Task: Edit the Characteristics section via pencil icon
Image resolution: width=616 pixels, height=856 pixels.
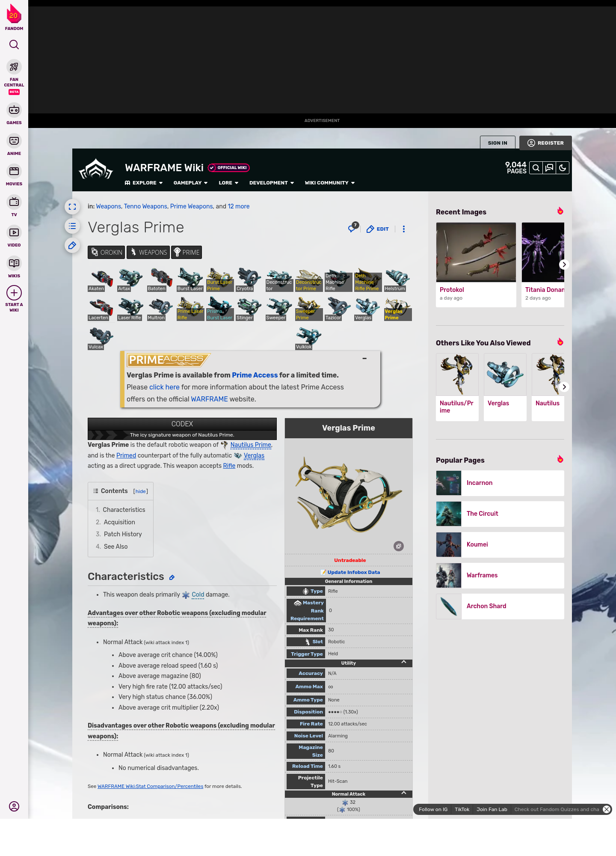Action: (x=172, y=577)
